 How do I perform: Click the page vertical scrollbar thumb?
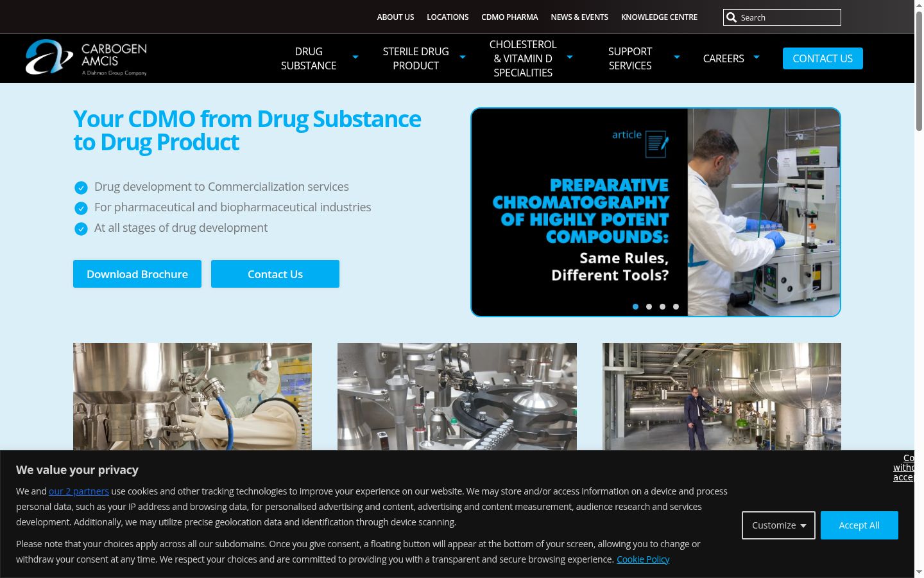click(919, 71)
